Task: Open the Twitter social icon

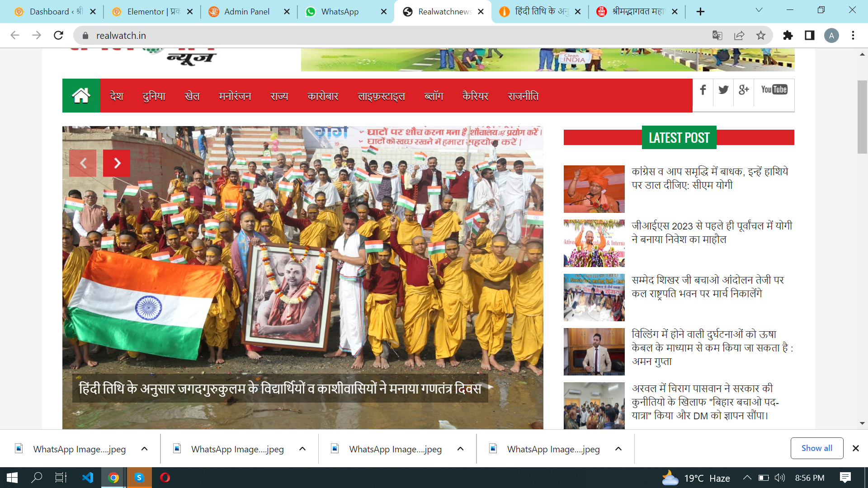Action: click(723, 90)
